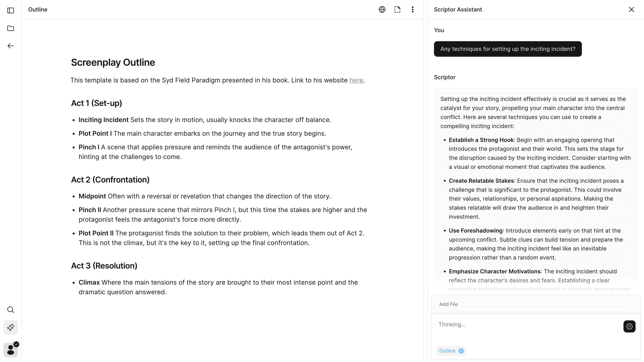Click the back arrow in the sidebar
Screen dimensions: 644x362
(x=10, y=46)
